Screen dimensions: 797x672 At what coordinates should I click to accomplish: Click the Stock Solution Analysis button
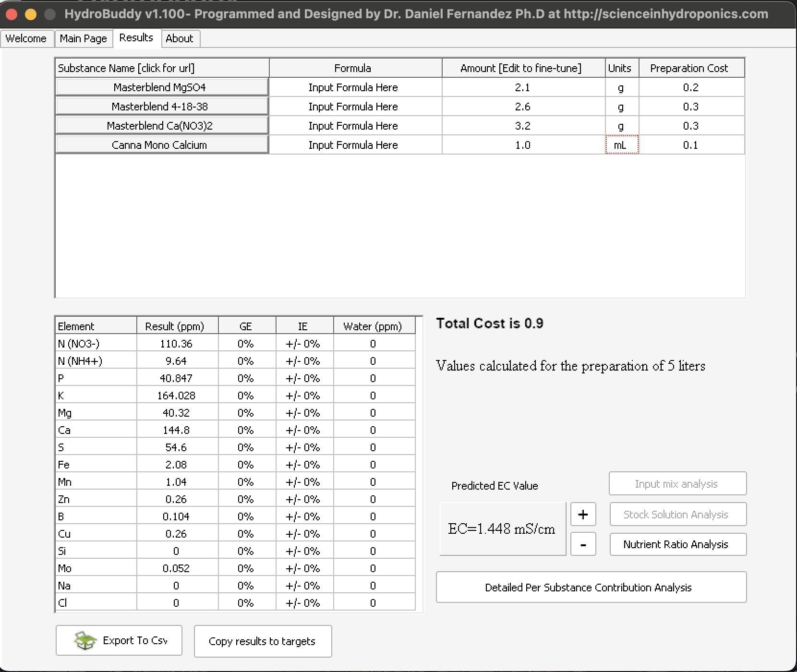[x=678, y=515]
